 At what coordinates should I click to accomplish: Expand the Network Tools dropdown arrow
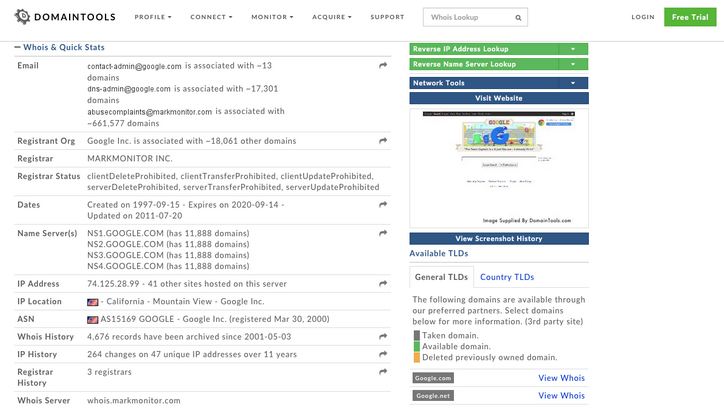(573, 83)
